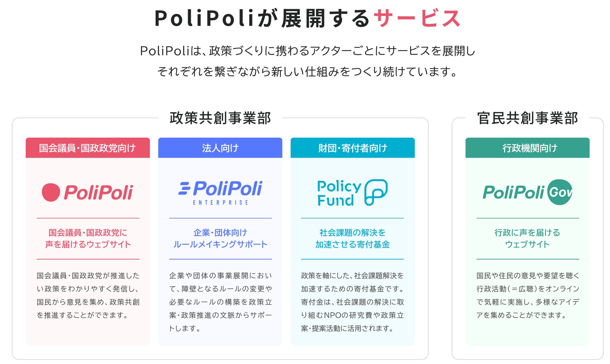Select the 法人向け header tab
Screen dimensions: 610x364
tap(220, 148)
